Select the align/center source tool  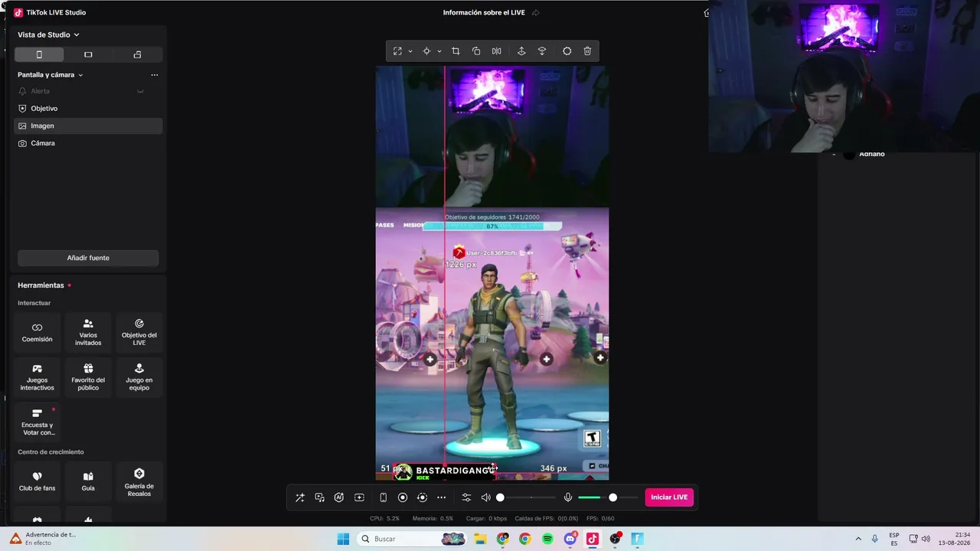pyautogui.click(x=426, y=51)
